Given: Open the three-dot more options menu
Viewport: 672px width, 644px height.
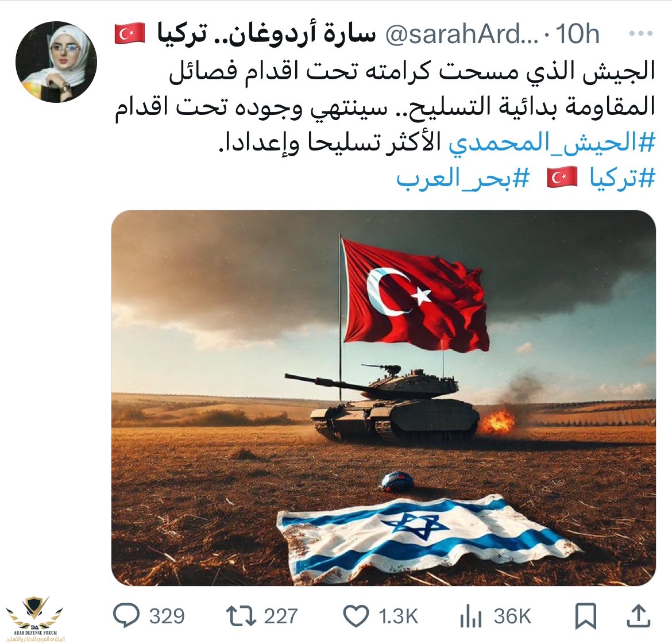Looking at the screenshot, I should pyautogui.click(x=641, y=34).
